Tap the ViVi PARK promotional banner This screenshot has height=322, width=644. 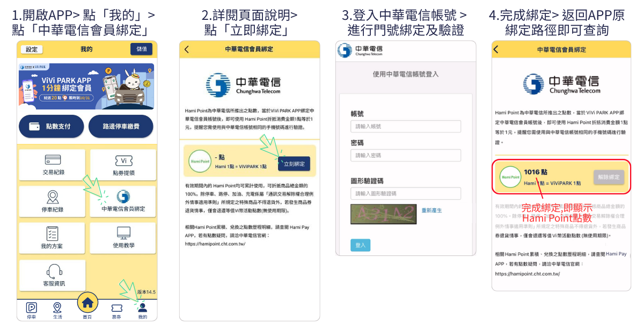point(87,86)
